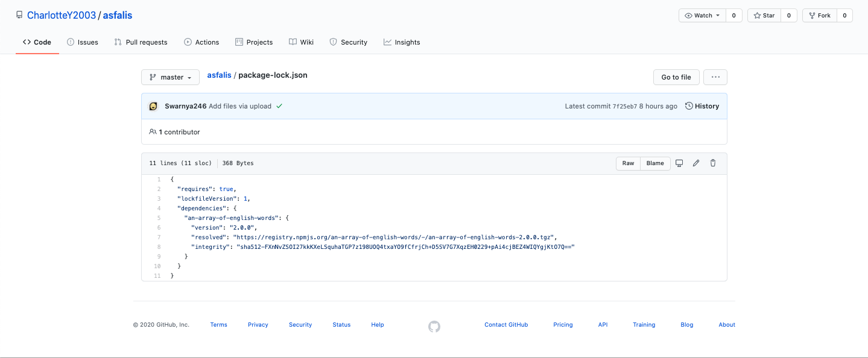
Task: Open 'Add files via upload' commit message
Action: 240,106
